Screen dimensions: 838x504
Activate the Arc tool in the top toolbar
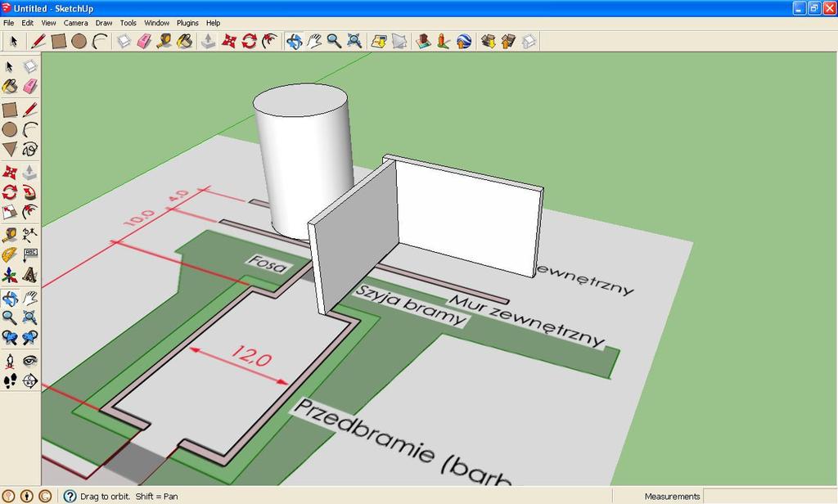click(x=100, y=41)
